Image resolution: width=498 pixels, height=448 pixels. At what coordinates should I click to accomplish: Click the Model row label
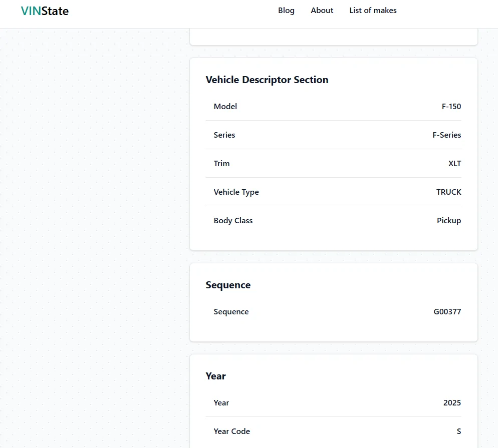point(225,107)
